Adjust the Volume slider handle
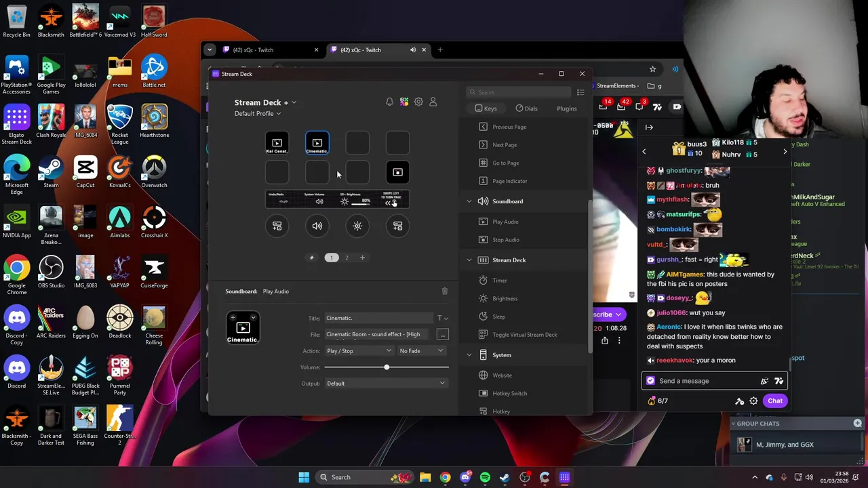Screen dimensions: 868x488 click(x=387, y=367)
